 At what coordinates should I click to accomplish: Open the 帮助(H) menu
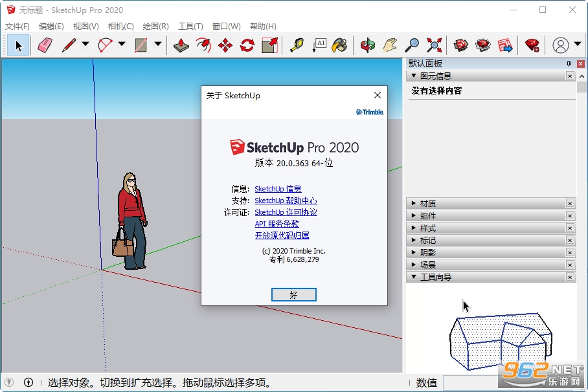pyautogui.click(x=264, y=27)
